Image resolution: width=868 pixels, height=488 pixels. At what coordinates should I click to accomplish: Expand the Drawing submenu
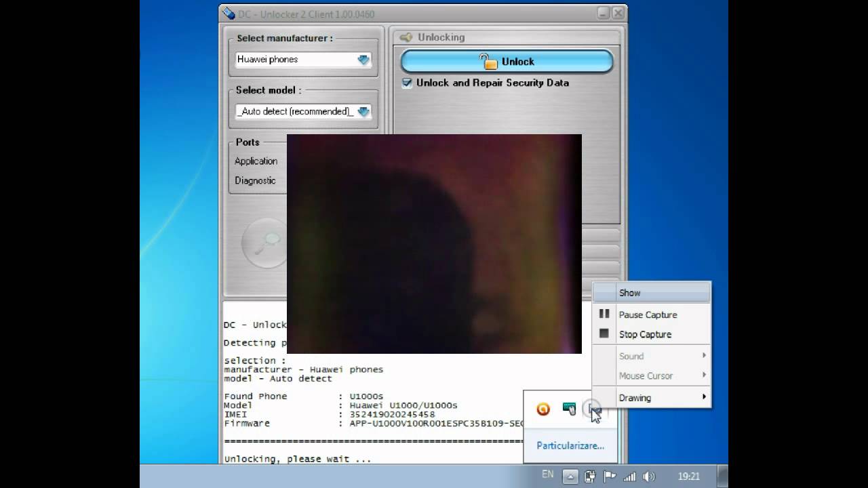(652, 398)
